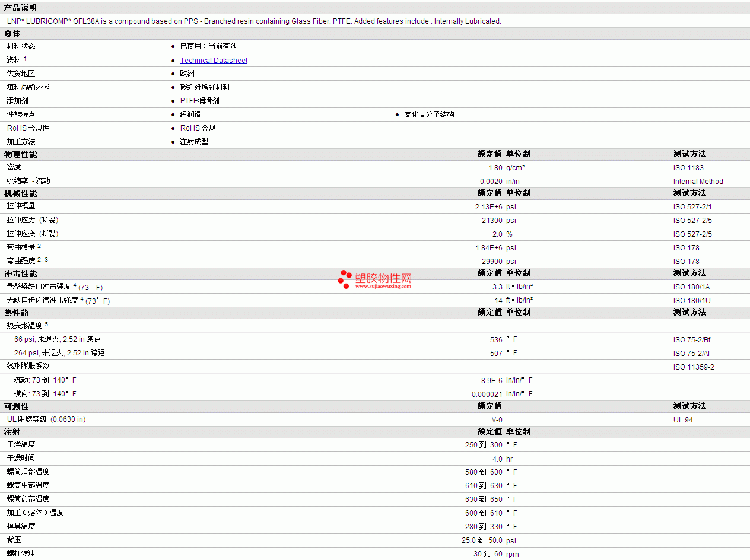Click the 螺筒中部温度 row label
Viewport: 750px width, 560px height.
(x=28, y=485)
